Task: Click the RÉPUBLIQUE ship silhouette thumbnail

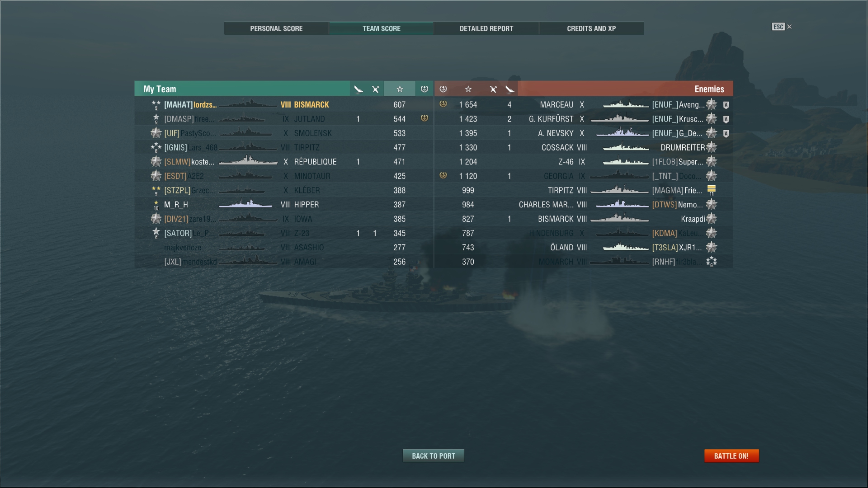Action: (x=248, y=161)
